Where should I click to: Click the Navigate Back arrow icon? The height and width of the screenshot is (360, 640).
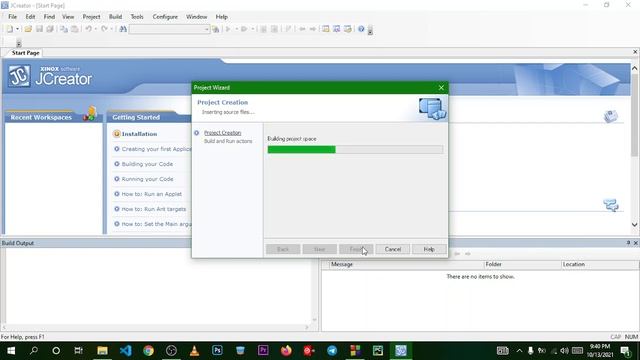[x=302, y=29]
